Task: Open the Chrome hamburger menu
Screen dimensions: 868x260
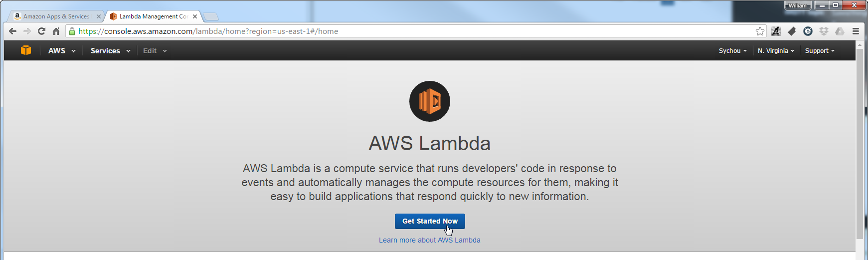Action: pyautogui.click(x=856, y=31)
